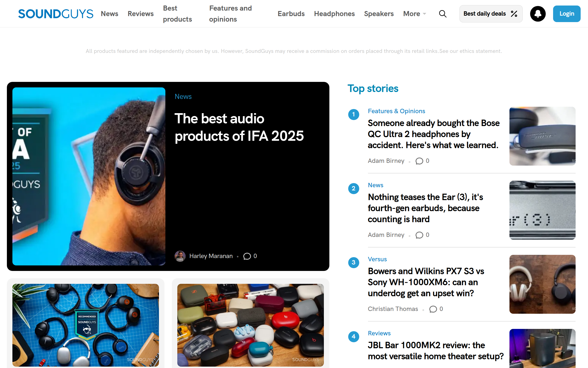
Task: Click Top stories heading
Action: (x=373, y=88)
